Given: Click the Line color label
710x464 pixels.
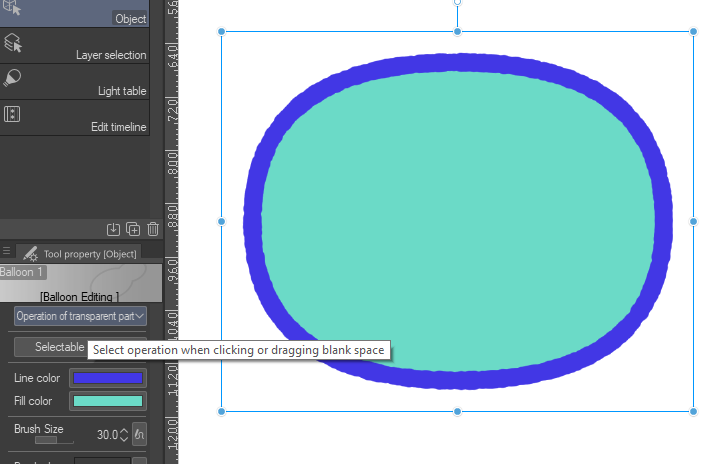Looking at the screenshot, I should (37, 378).
